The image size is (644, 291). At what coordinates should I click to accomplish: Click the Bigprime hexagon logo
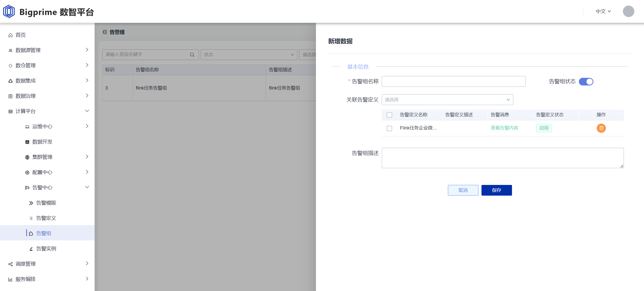point(9,11)
